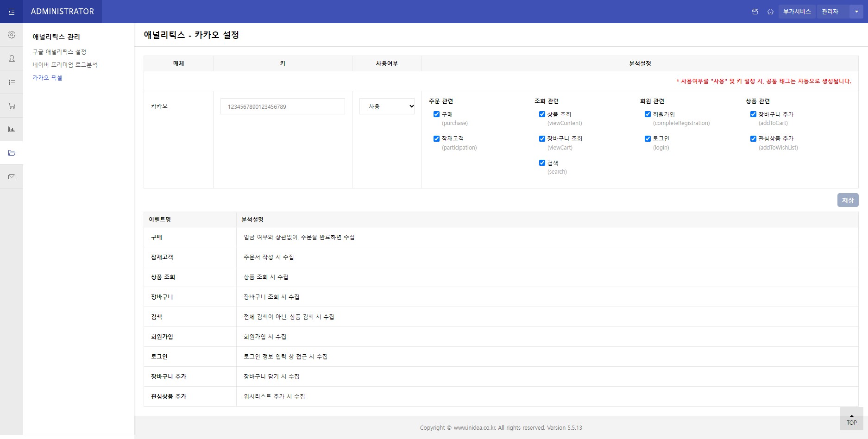Expand the 관리자 dropdown arrow

pos(856,12)
